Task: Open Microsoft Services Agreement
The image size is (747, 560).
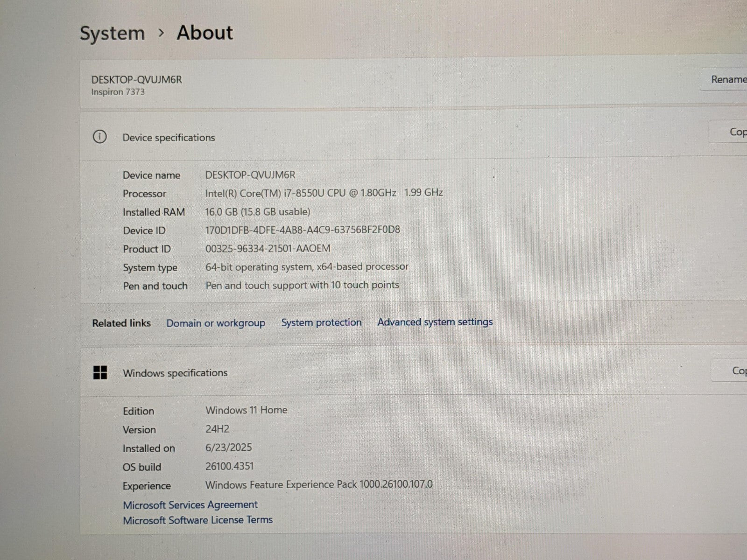Action: tap(190, 504)
